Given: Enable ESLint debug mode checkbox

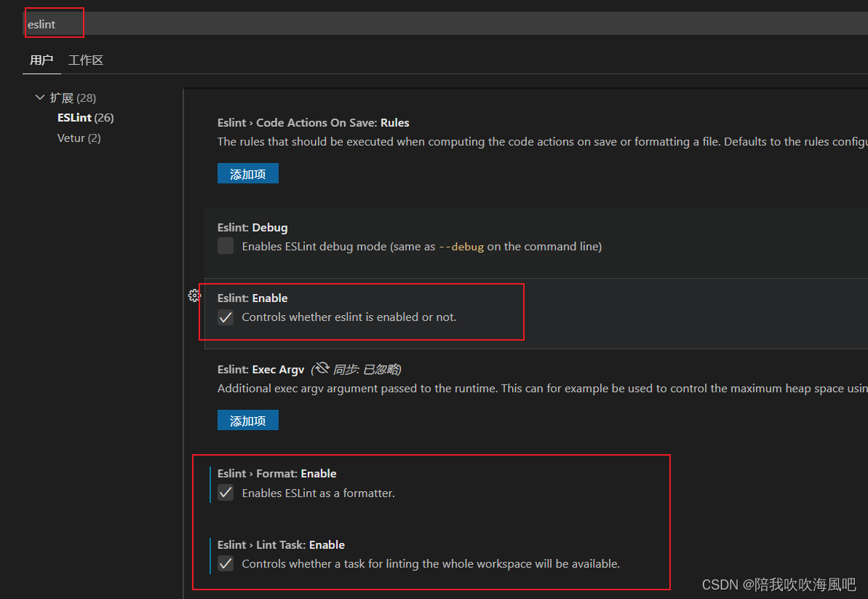Looking at the screenshot, I should click(226, 246).
